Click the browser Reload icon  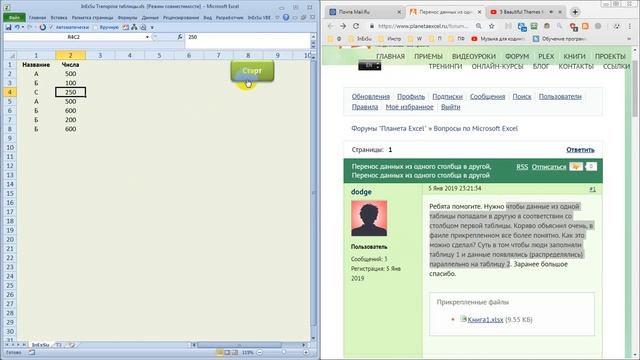[x=356, y=26]
